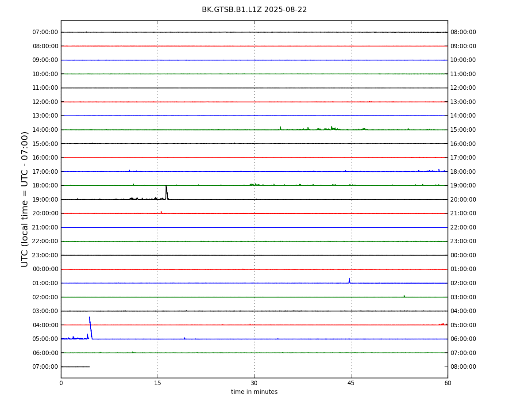Click the right axis label 18:00:00
The height and width of the screenshot is (420, 509).
[x=463, y=172]
